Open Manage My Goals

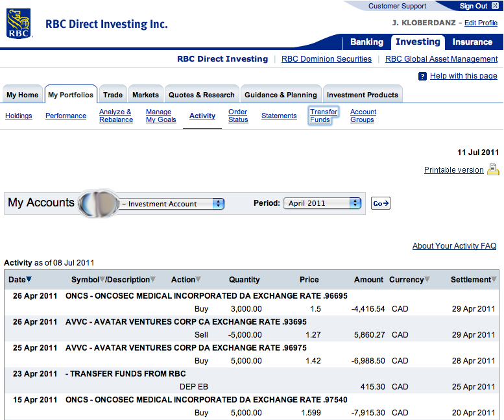pos(161,116)
